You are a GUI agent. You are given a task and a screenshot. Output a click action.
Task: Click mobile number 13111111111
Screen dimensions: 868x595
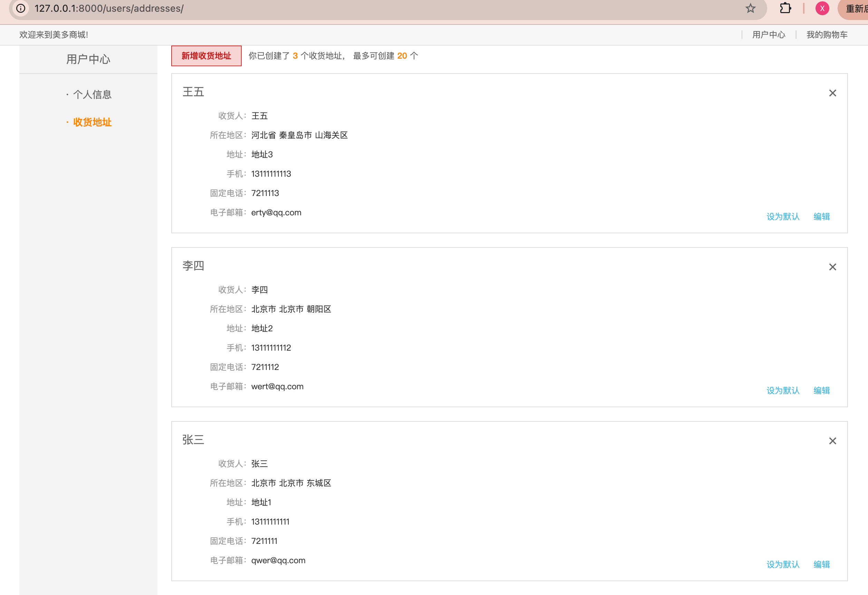(x=270, y=522)
